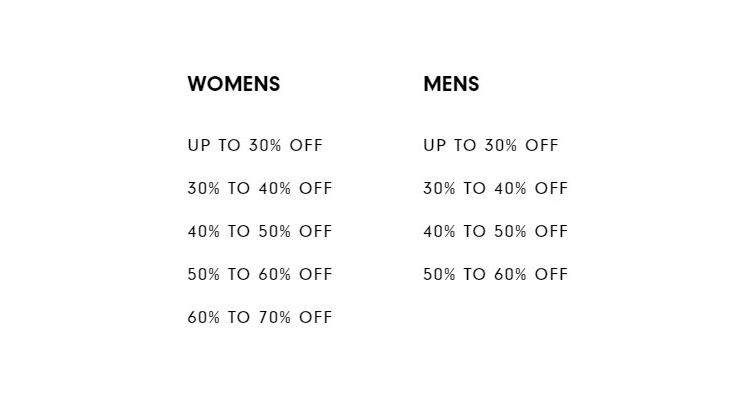Go to women's 30% to 40% discounts
Image resolution: width=750 pixels, height=400 pixels.
[x=260, y=189]
